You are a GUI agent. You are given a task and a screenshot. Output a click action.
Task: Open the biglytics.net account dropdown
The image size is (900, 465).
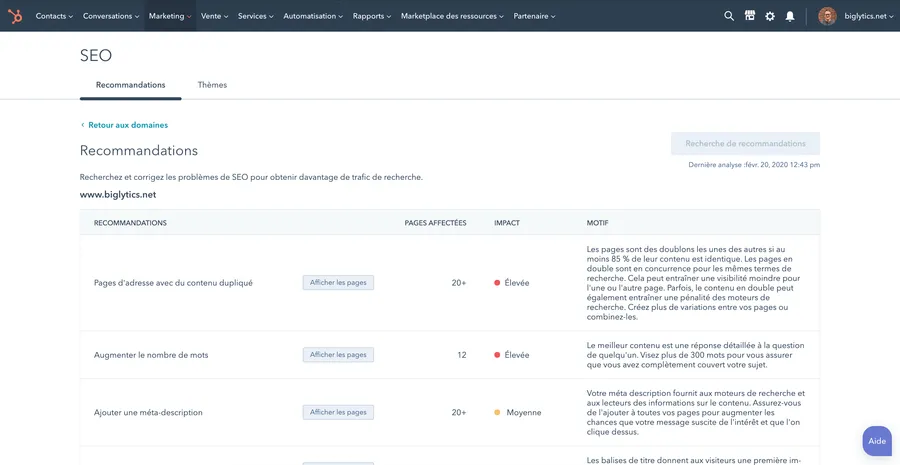pyautogui.click(x=868, y=16)
